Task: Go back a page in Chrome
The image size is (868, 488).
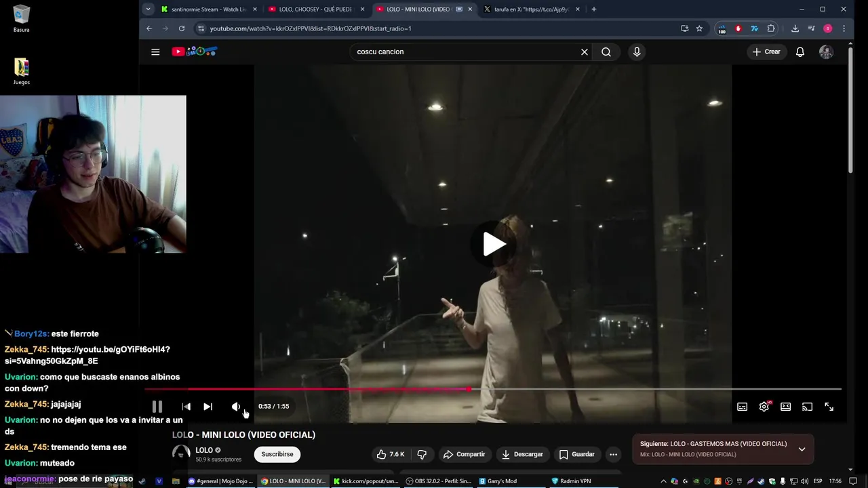Action: click(x=149, y=28)
